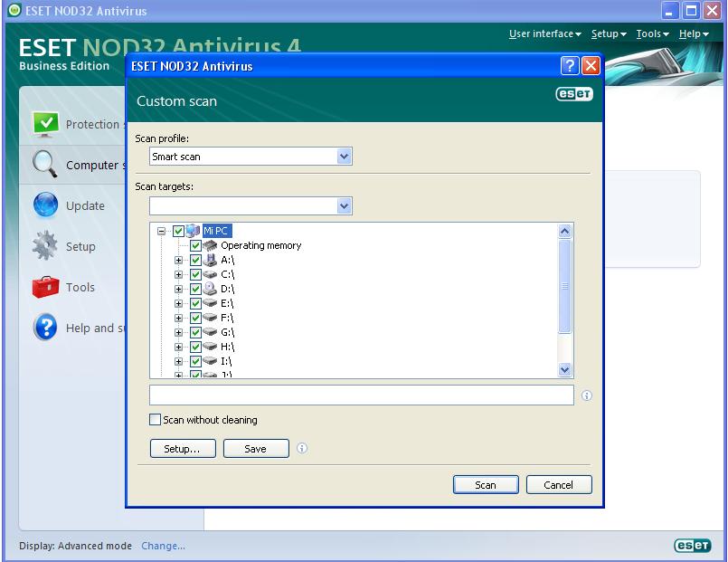This screenshot has width=728, height=562.
Task: Uncheck the Operating memory checkbox
Action: (195, 245)
